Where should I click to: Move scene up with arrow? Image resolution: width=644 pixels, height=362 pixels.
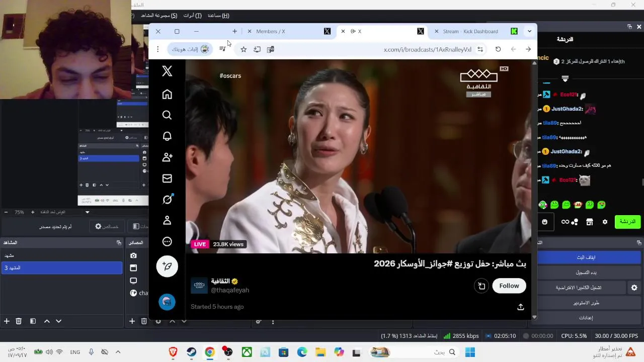[47, 321]
